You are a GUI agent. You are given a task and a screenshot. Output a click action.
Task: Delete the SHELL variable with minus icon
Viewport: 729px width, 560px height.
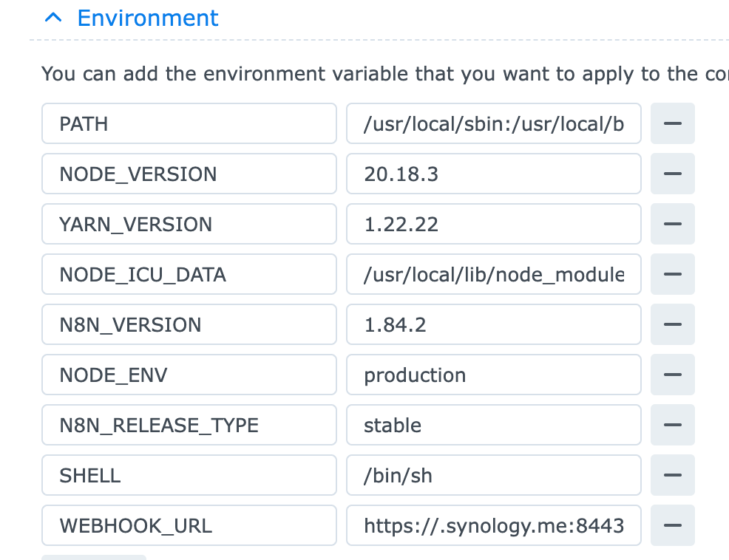(x=672, y=475)
